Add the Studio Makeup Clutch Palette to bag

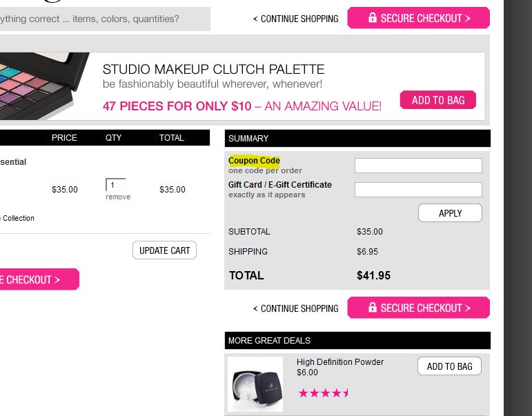click(x=438, y=100)
